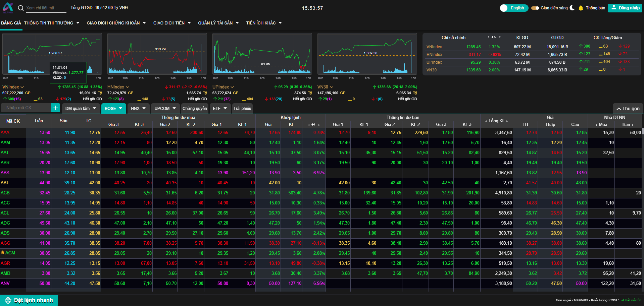644x306 pixels.
Task: Click right arrow beside Khớp lệnh +/- header
Action: [319, 125]
